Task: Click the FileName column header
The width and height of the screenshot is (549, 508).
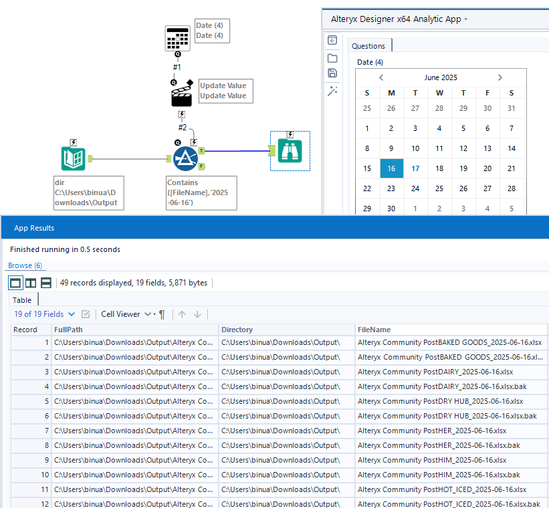Action: (451, 329)
